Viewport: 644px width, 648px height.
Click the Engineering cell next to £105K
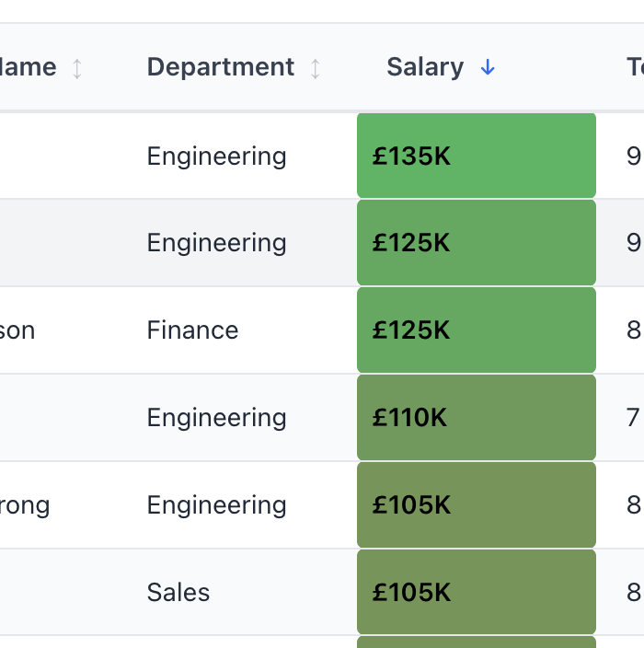(217, 505)
